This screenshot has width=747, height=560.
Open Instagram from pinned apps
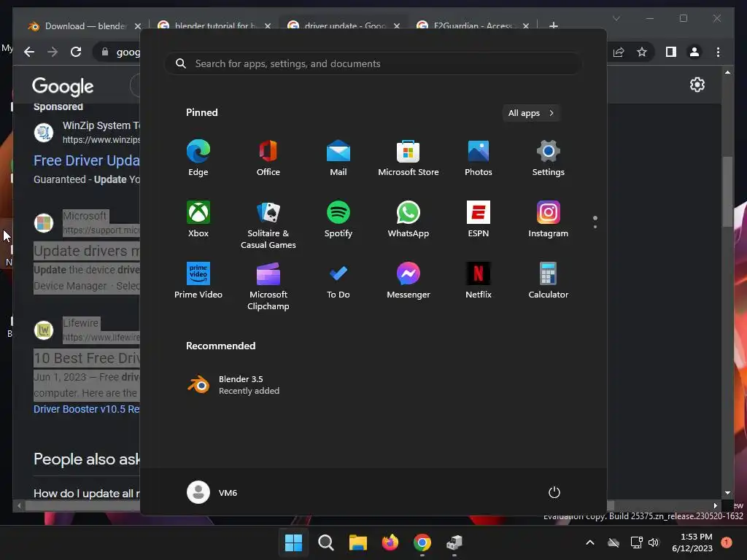coord(549,219)
